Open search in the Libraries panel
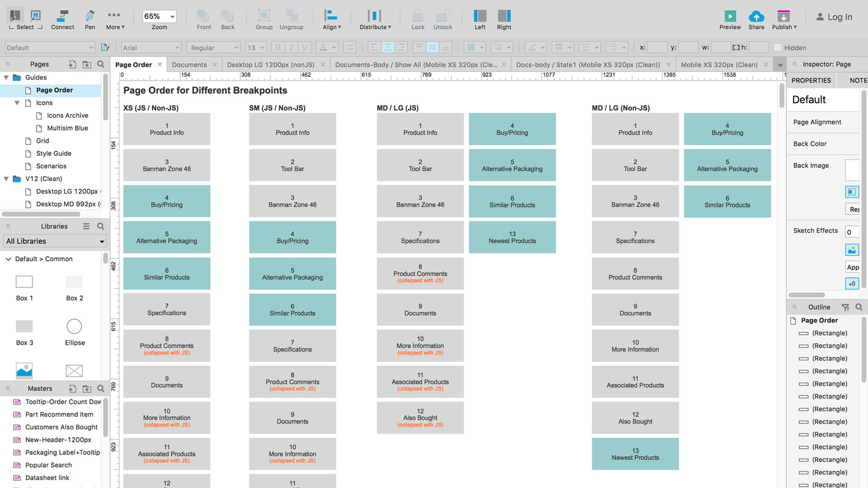Image resolution: width=868 pixels, height=488 pixels. click(101, 226)
